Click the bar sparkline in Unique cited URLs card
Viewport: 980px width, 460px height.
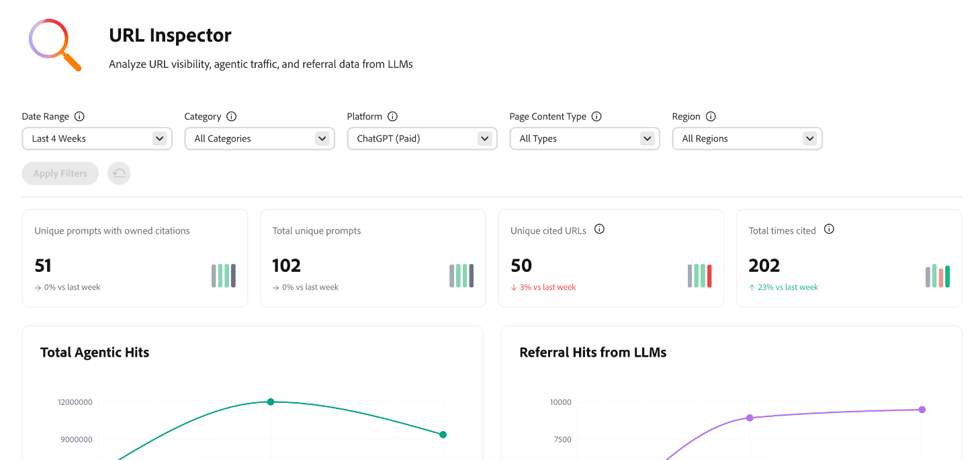point(699,276)
